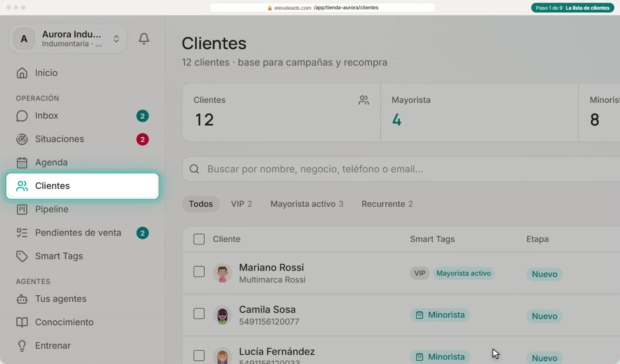Viewport: 620px width, 364px height.
Task: Click the Tus agentes robot icon
Action: 22,299
